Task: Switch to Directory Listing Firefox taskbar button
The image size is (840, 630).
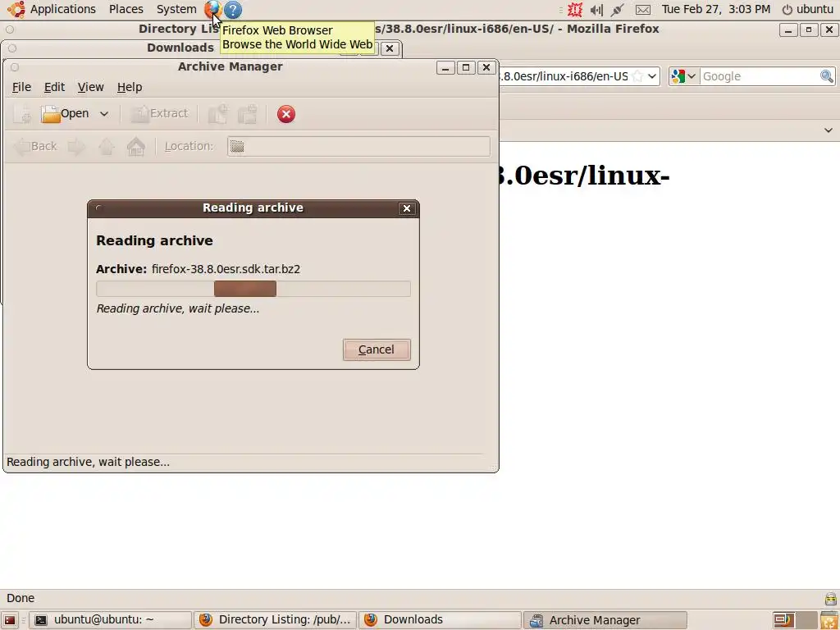Action: pyautogui.click(x=276, y=620)
